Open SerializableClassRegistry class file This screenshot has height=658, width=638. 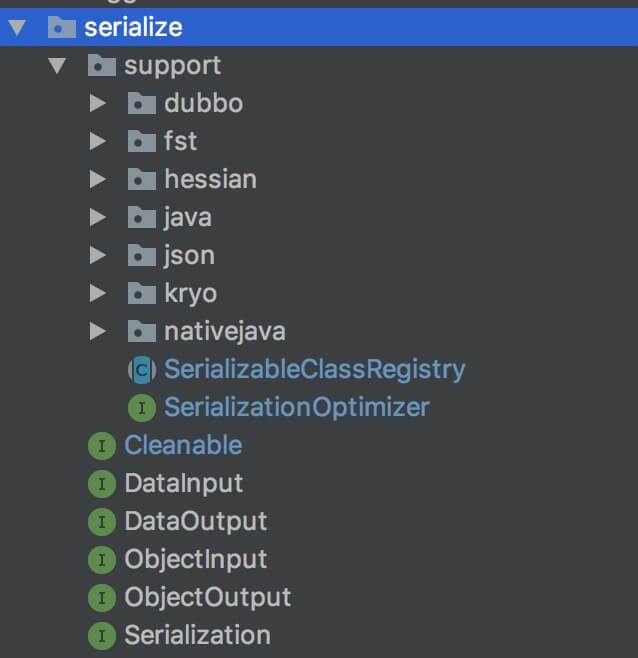tap(314, 369)
